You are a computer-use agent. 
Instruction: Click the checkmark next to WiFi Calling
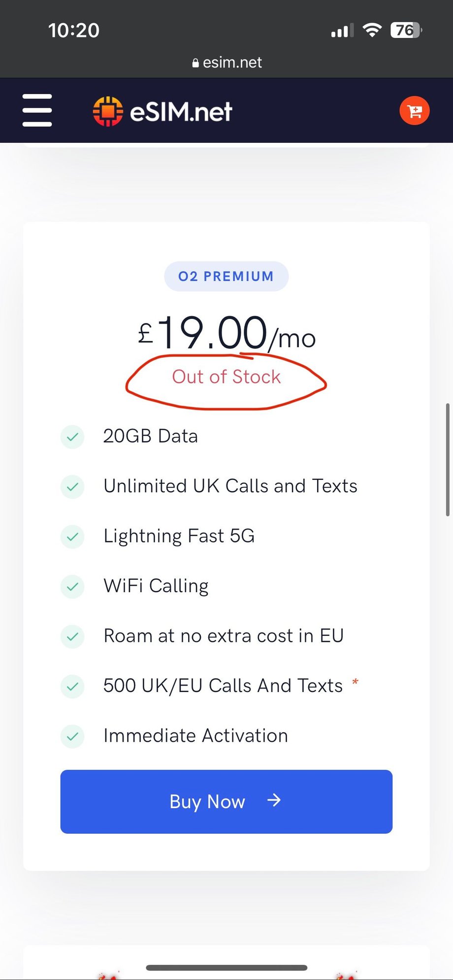[x=72, y=586]
